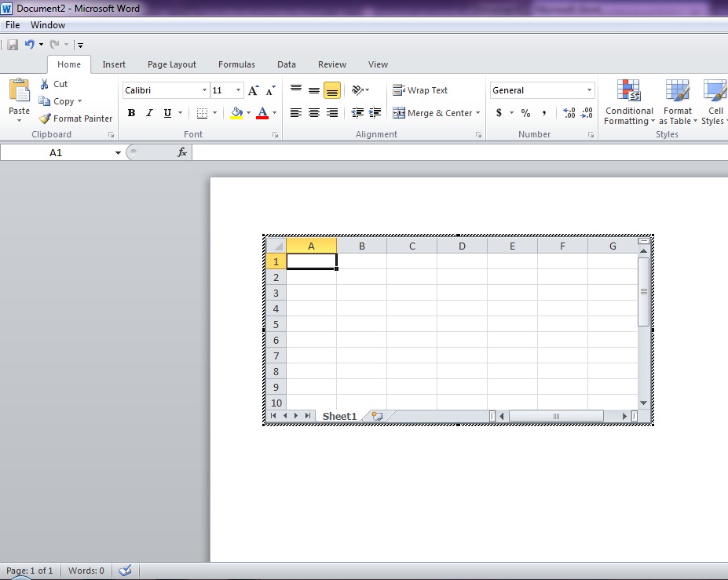Open the File menu

tap(12, 24)
